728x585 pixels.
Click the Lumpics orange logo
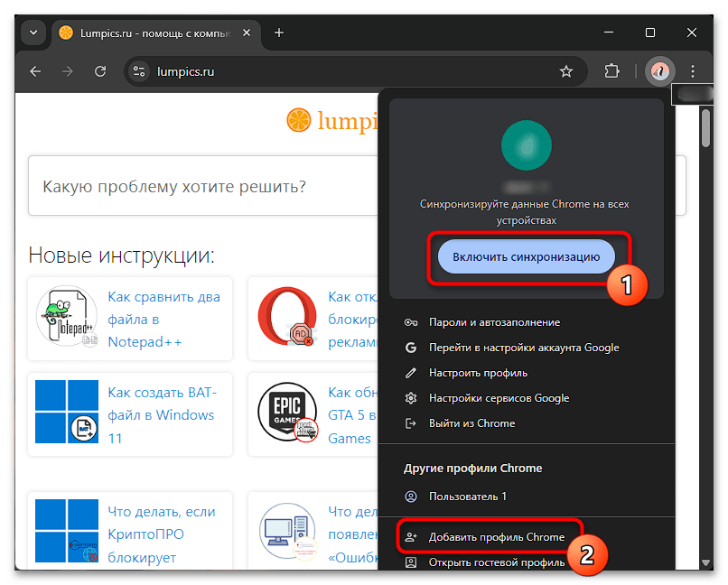[x=298, y=120]
